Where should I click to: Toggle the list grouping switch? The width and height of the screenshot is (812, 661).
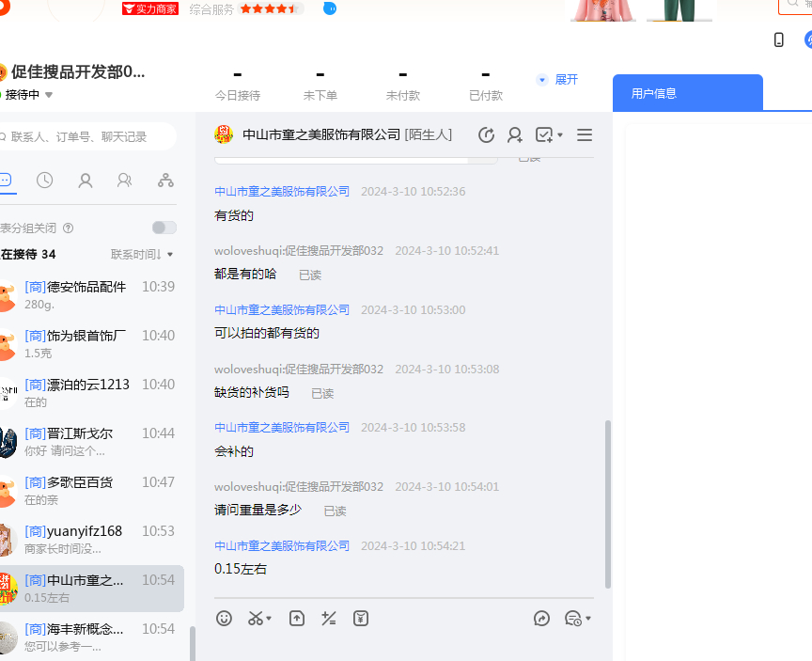[x=164, y=228]
